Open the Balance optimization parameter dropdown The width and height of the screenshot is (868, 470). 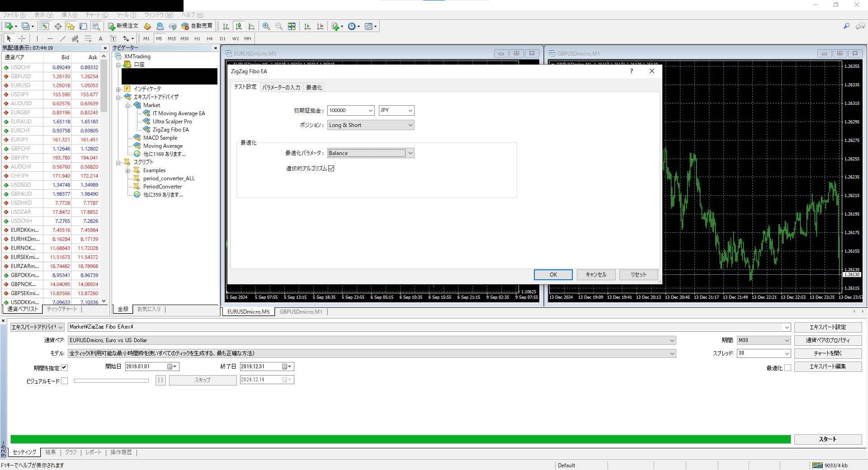[x=371, y=153]
